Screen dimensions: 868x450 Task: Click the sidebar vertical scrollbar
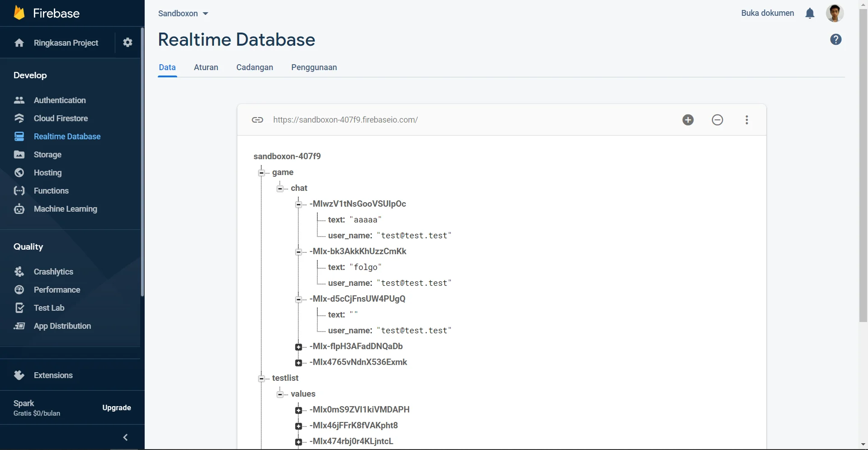(142, 162)
